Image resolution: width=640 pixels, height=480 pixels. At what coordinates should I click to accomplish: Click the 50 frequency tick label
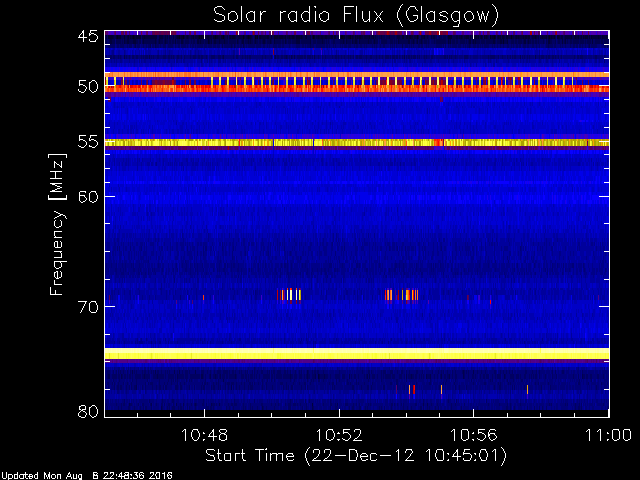pos(88,87)
